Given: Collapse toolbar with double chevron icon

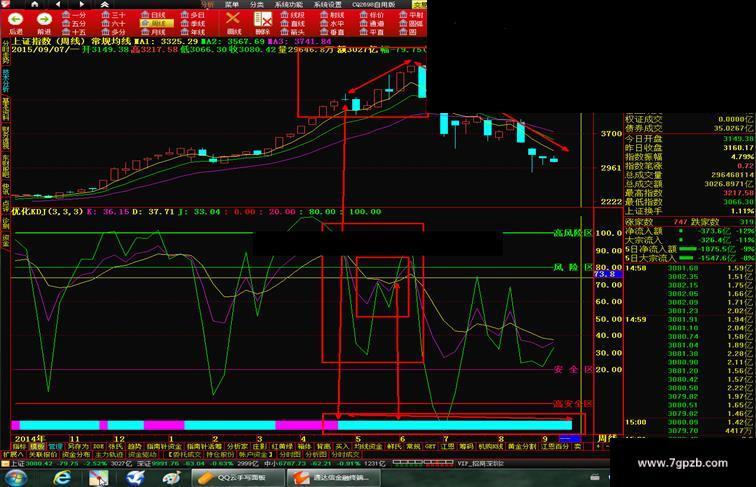Looking at the screenshot, I should [x=105, y=4].
